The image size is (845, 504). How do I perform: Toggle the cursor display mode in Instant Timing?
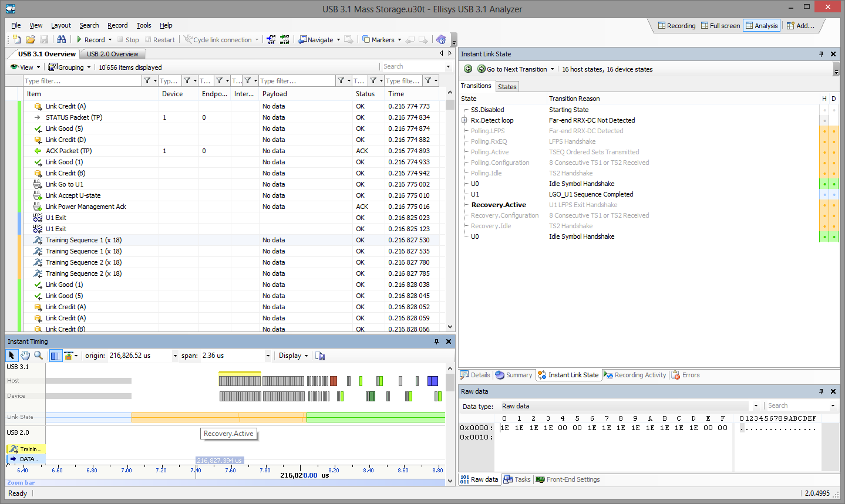click(56, 356)
